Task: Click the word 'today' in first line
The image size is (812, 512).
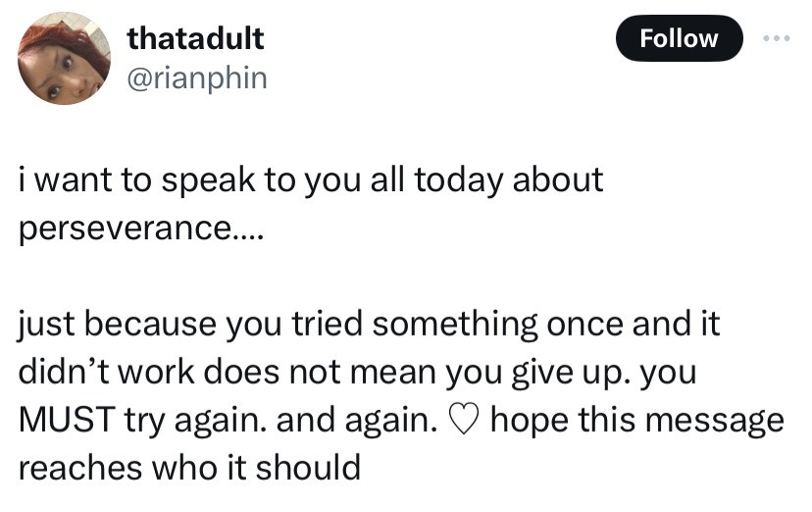Action: pos(458,181)
